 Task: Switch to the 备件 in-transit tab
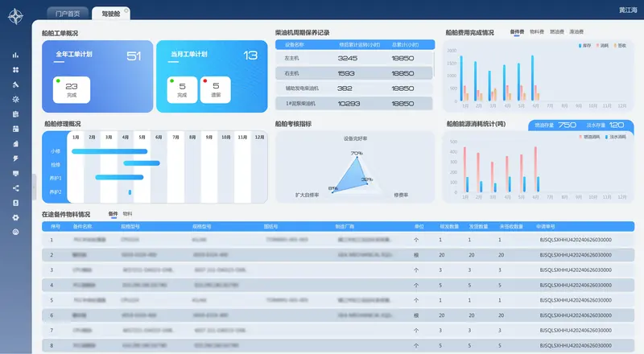click(x=113, y=214)
